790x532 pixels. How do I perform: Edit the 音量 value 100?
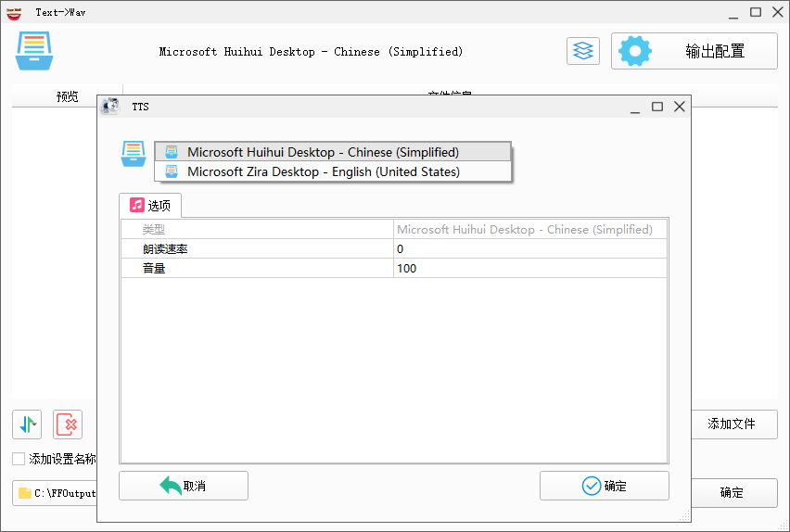(x=530, y=269)
